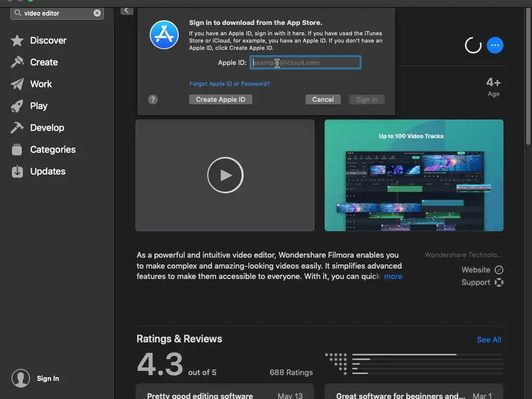Open Categories in the sidebar
Screen dimensions: 532x399
coord(53,149)
